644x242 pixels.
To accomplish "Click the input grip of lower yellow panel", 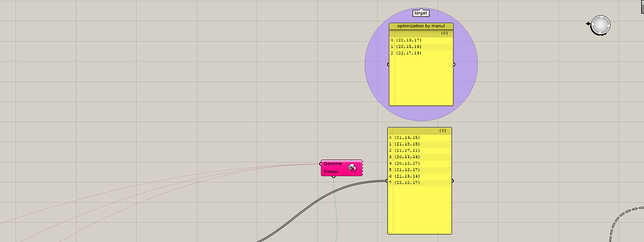I will tap(387, 181).
